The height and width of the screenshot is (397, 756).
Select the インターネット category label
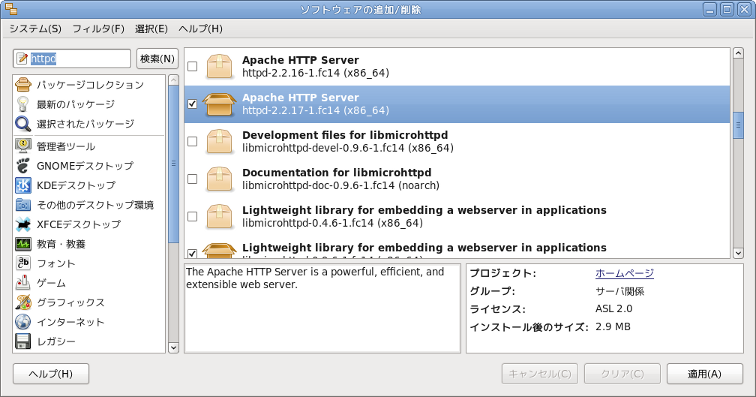coord(71,322)
